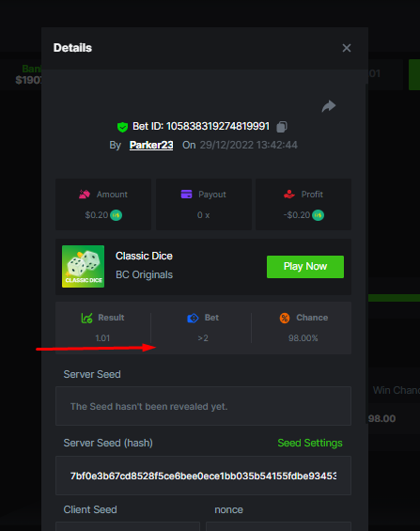Click the blue Bet tag icon

click(193, 318)
